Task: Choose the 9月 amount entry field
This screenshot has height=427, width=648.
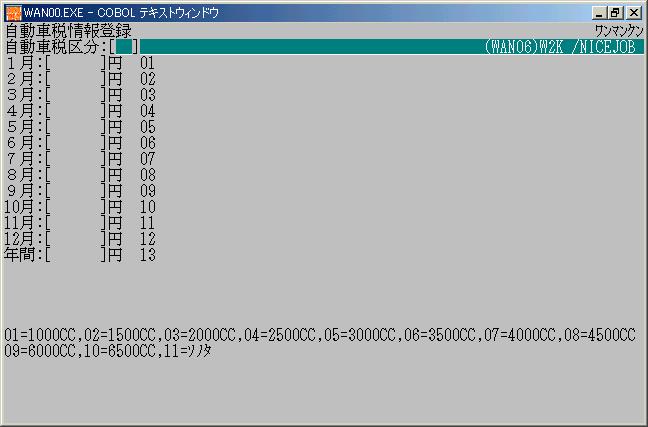Action: pos(76,191)
